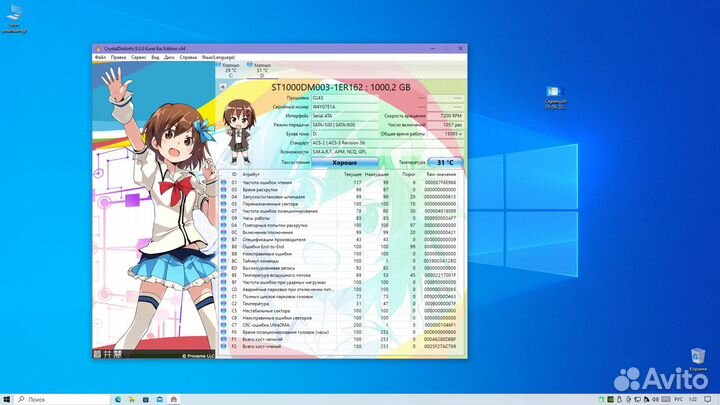This screenshot has height=405, width=720.
Task: Select the Полных циклов парковок головок row
Action: click(339, 296)
